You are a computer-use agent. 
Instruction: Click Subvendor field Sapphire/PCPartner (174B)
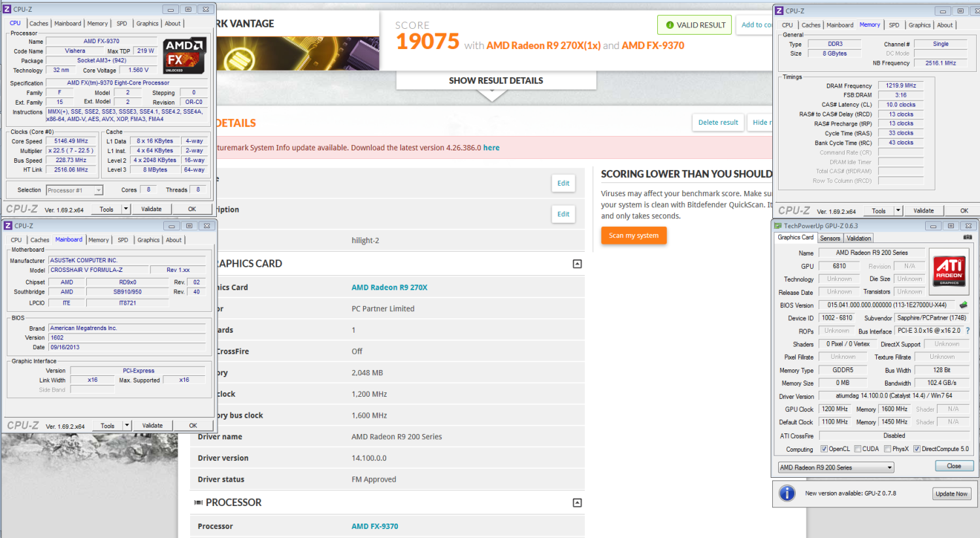click(932, 318)
